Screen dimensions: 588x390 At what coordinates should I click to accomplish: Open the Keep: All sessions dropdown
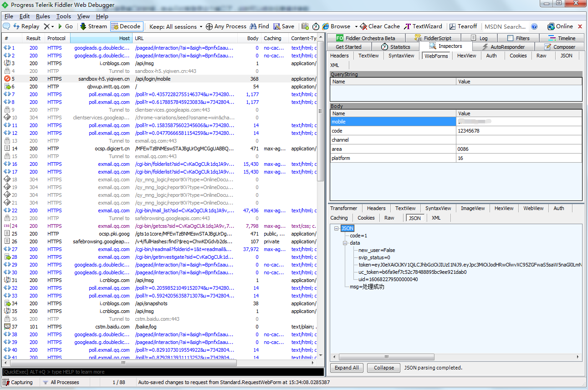176,26
